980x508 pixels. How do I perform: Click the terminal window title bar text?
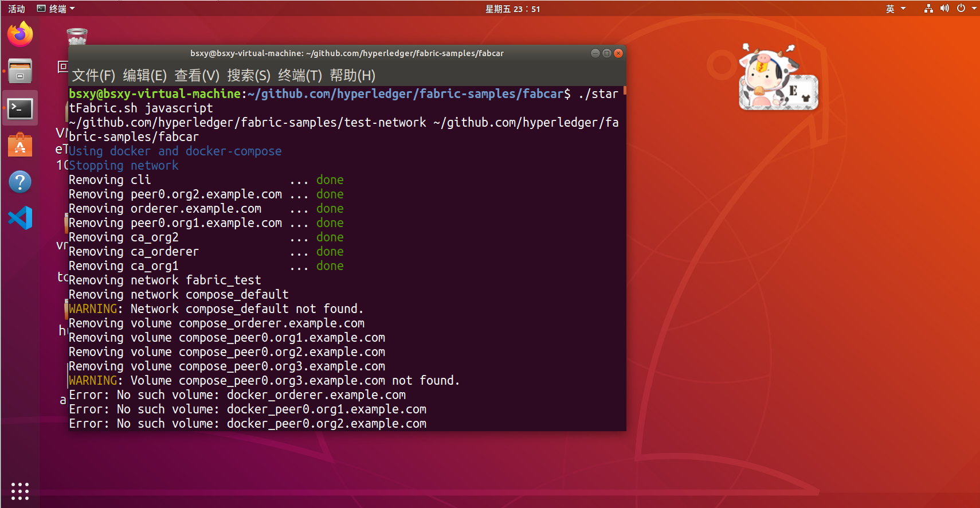coord(347,53)
